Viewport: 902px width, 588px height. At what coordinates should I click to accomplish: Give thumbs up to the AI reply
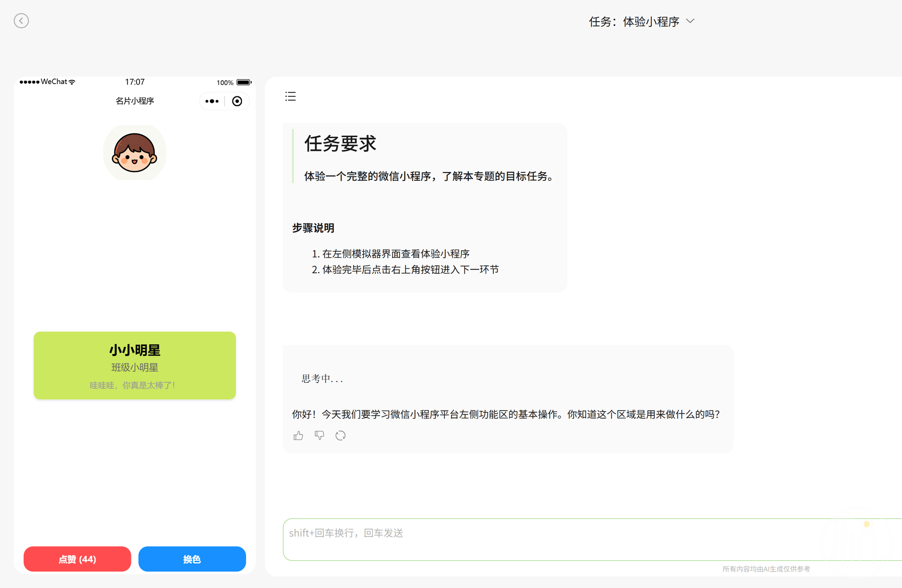point(298,436)
